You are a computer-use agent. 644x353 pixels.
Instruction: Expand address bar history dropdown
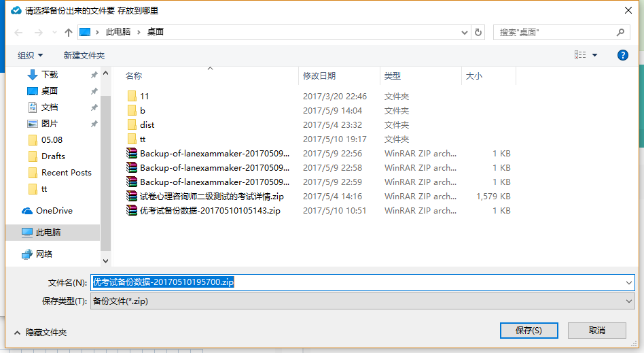[x=465, y=33]
